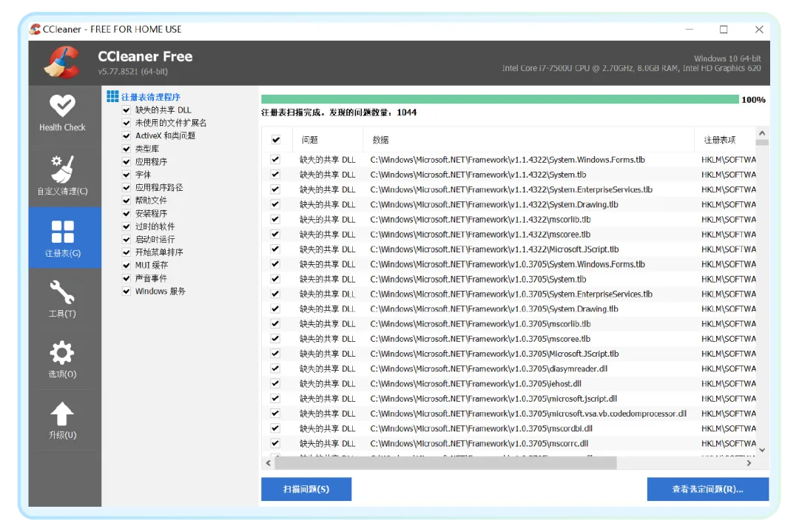Click the green scan progress bar
This screenshot has height=532, width=799.
pyautogui.click(x=500, y=99)
